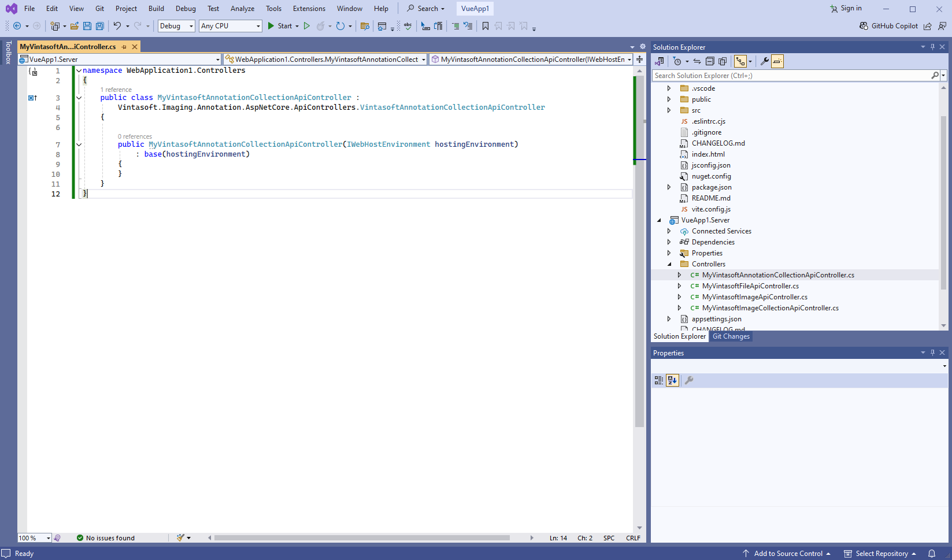Click the notifications bell in status bar
The height and width of the screenshot is (560, 952).
[932, 554]
